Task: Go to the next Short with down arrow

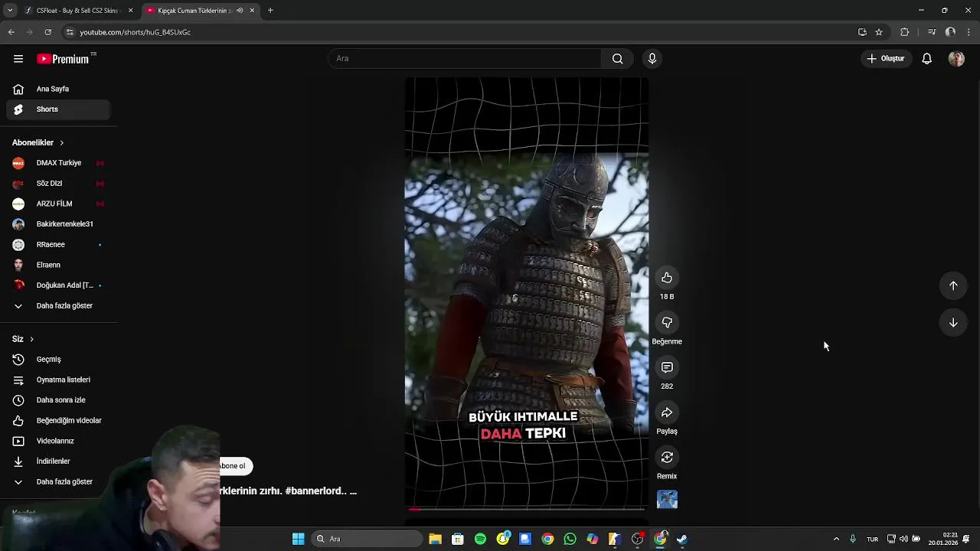Action: click(x=953, y=323)
